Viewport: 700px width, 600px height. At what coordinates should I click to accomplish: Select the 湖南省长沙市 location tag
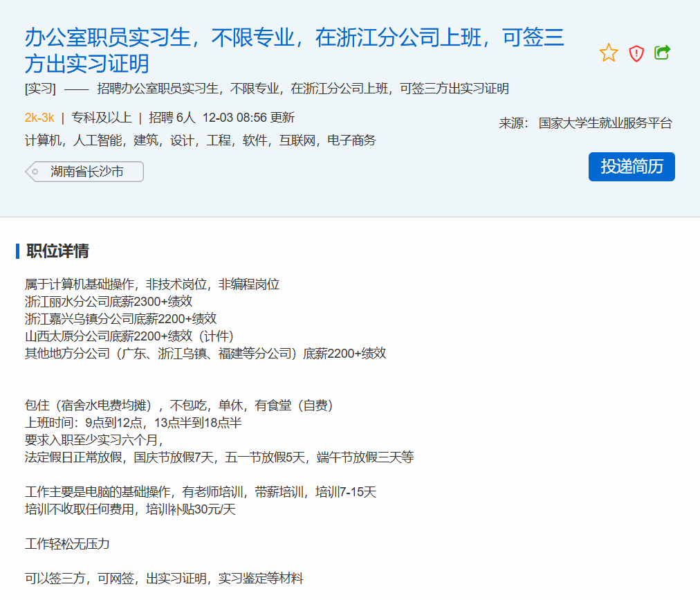[87, 172]
